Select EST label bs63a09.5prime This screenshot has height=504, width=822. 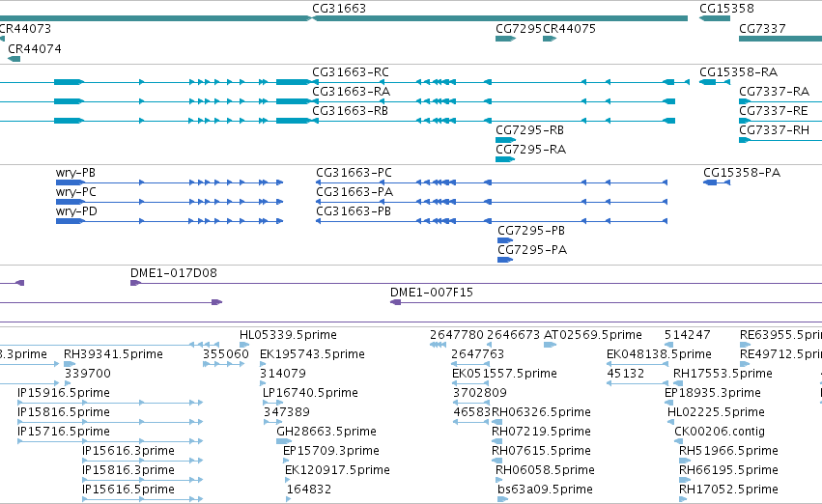coord(545,490)
